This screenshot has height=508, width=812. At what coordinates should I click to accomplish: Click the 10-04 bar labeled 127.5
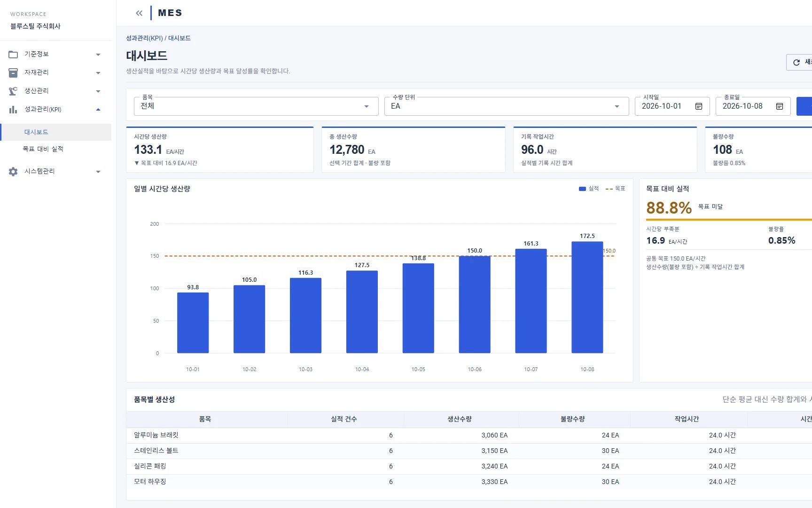362,312
